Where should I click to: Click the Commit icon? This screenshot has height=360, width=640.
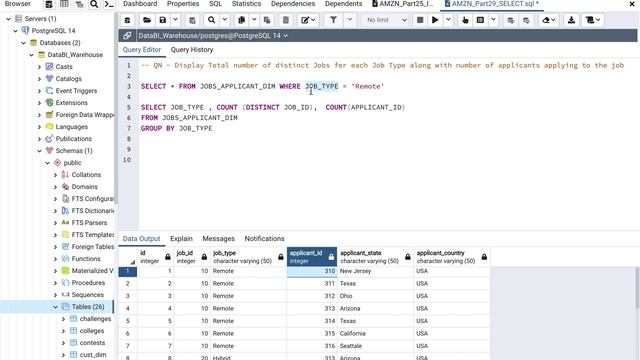[x=510, y=20]
